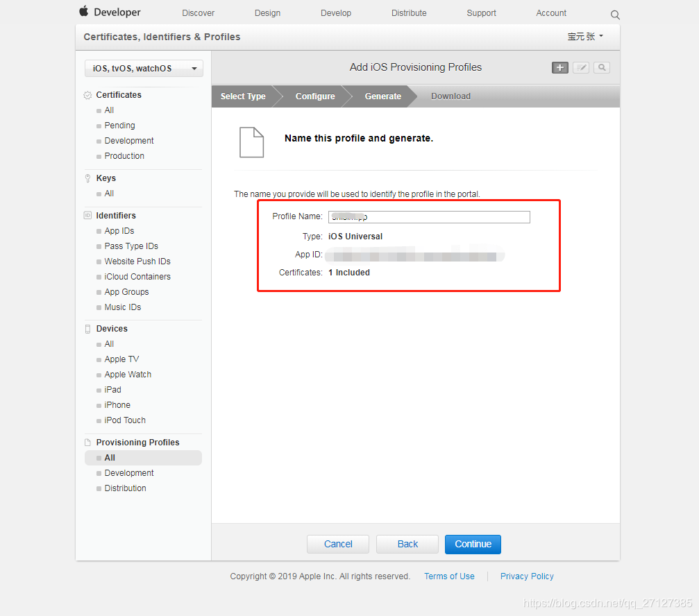Show All under Devices

tap(109, 344)
